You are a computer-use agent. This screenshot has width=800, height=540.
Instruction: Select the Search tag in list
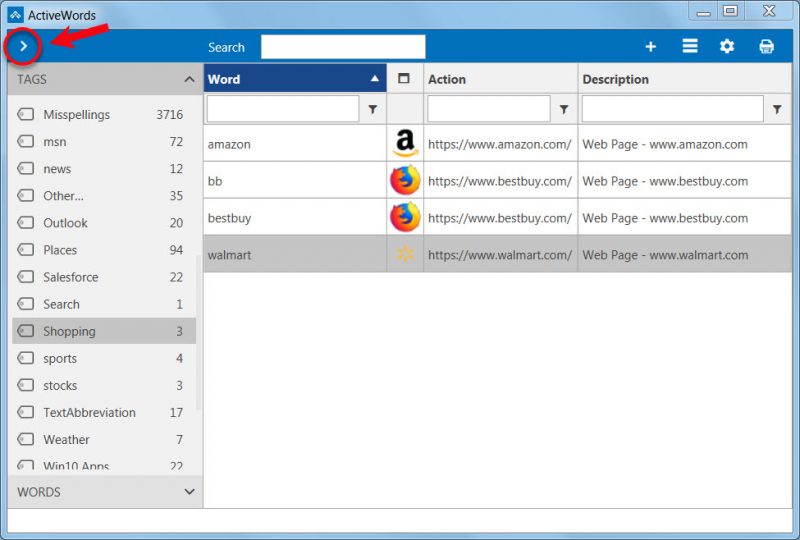click(104, 304)
